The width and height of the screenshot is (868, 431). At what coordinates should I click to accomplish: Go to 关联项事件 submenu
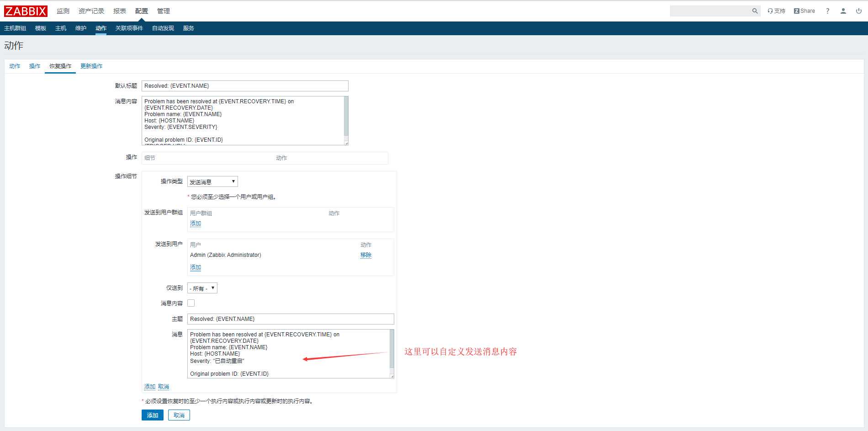point(129,28)
